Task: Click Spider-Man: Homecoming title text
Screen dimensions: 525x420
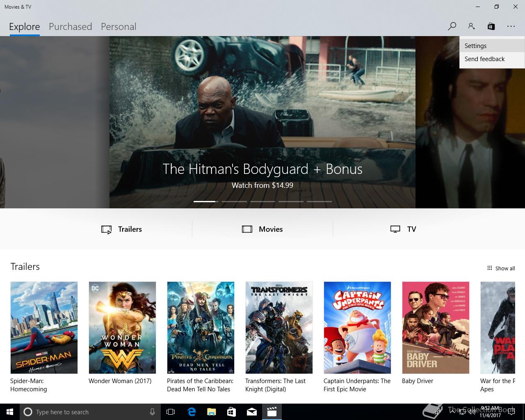Action: coord(29,385)
